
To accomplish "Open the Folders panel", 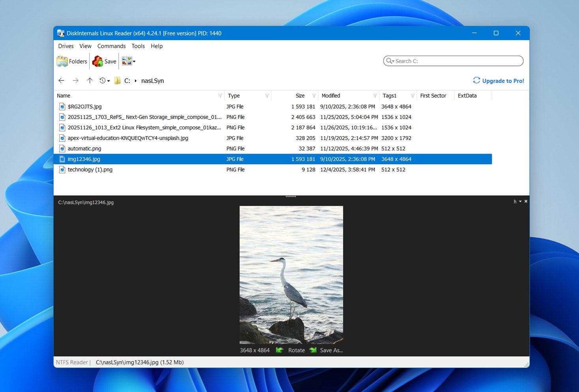I will [71, 61].
